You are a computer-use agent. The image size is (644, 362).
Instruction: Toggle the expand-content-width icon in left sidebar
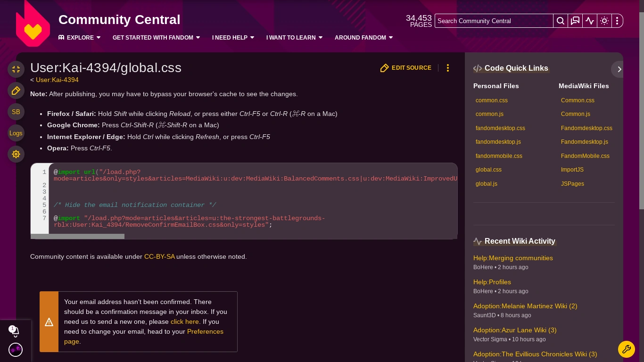16,69
